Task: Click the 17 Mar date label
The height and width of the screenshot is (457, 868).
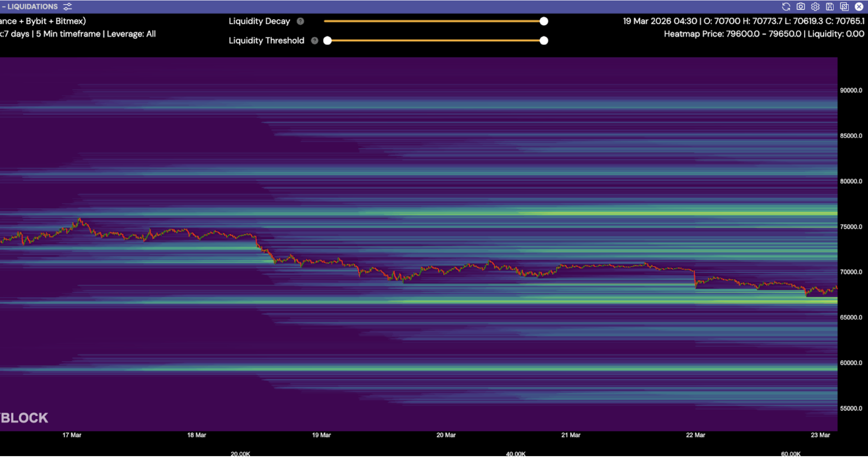Action: [x=72, y=435]
